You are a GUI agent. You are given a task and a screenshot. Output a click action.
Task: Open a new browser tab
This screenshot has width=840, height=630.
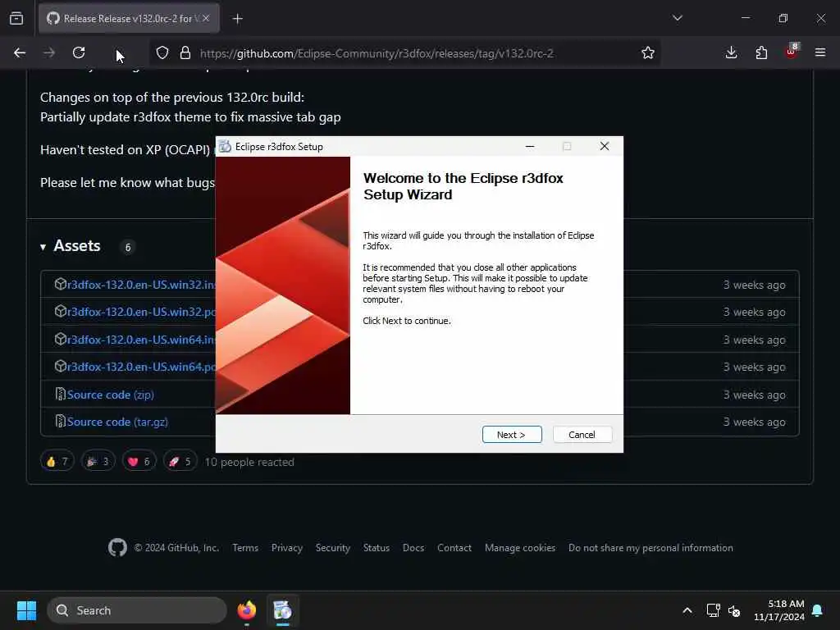tap(237, 19)
